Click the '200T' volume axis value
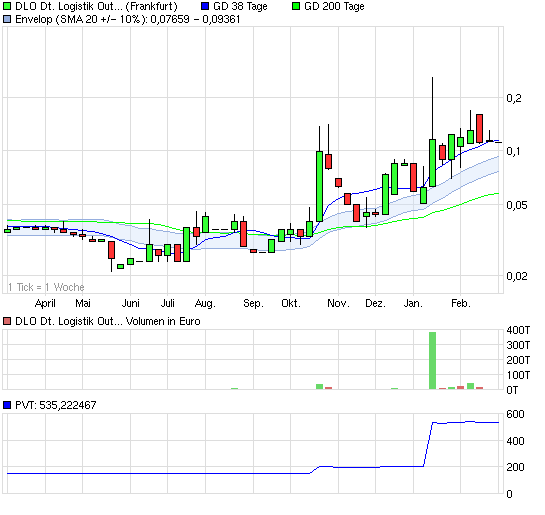 (x=518, y=360)
